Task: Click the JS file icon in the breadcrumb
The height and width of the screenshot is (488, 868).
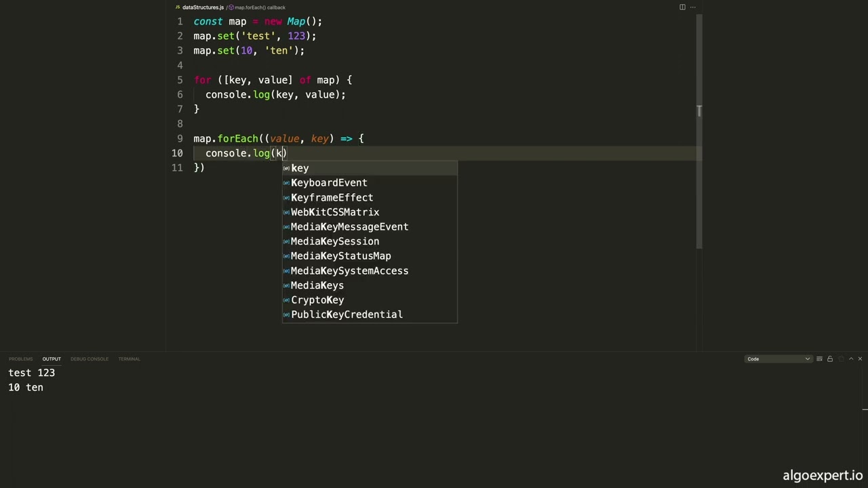Action: coord(178,7)
